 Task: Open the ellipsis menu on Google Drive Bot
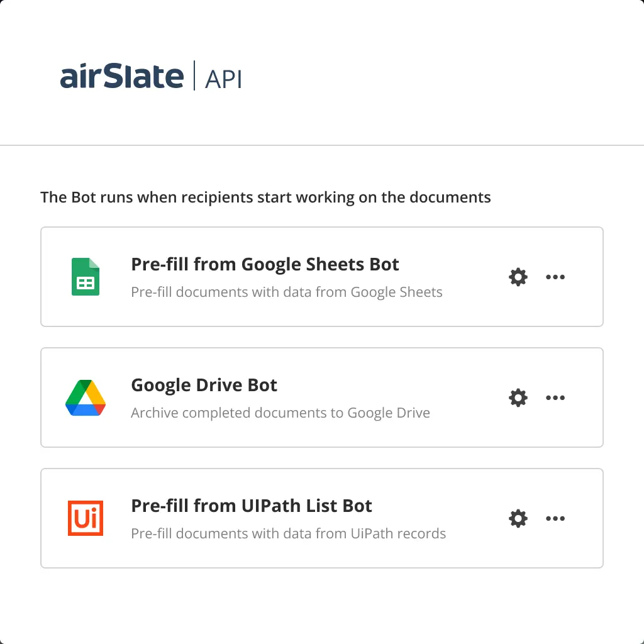556,397
